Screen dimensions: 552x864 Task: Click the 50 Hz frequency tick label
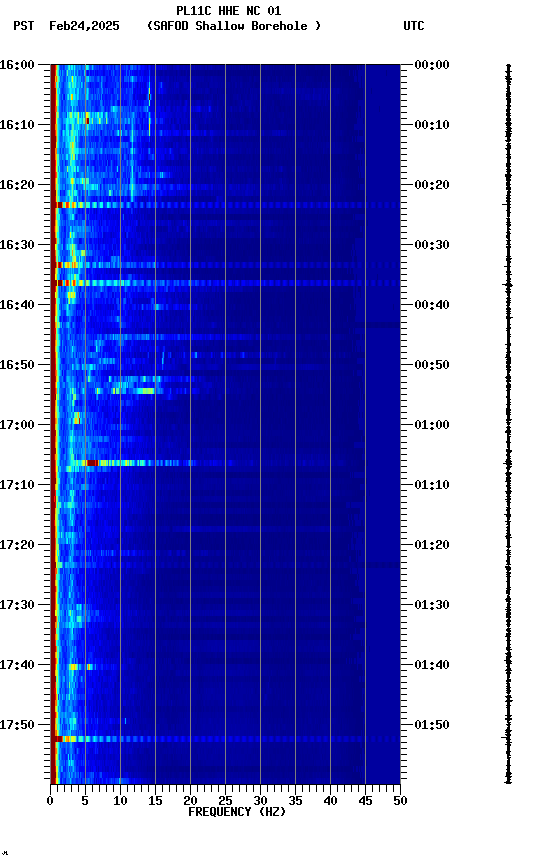coord(401,801)
